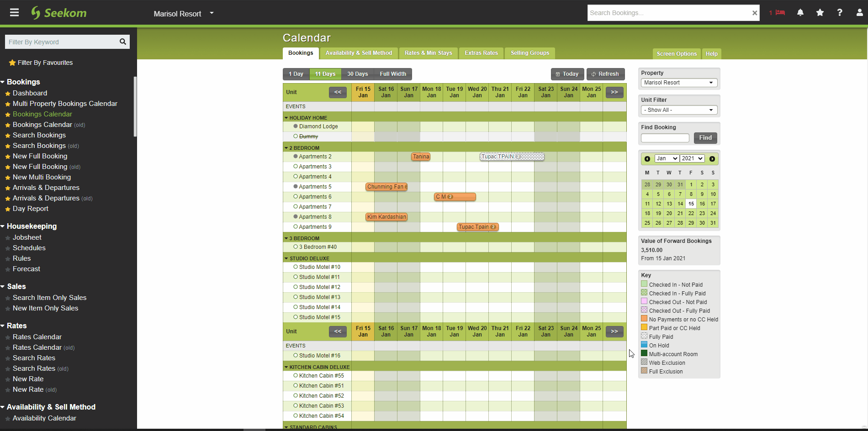Screen dimensions: 868x431
Task: Switch to Availability & Sell Method tab
Action: 359,53
